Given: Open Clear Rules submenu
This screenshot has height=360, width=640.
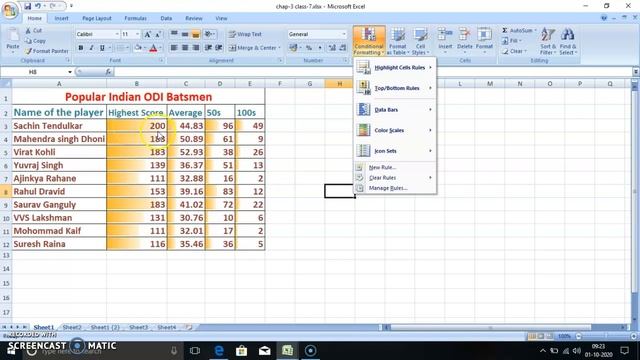Looking at the screenshot, I should pyautogui.click(x=395, y=178).
